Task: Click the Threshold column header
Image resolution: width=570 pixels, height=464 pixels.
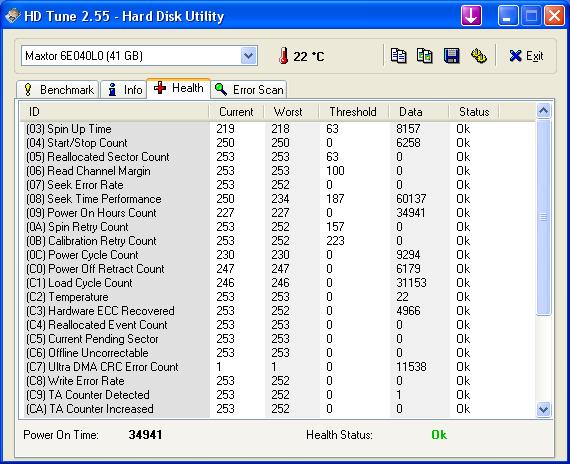Action: pyautogui.click(x=354, y=112)
